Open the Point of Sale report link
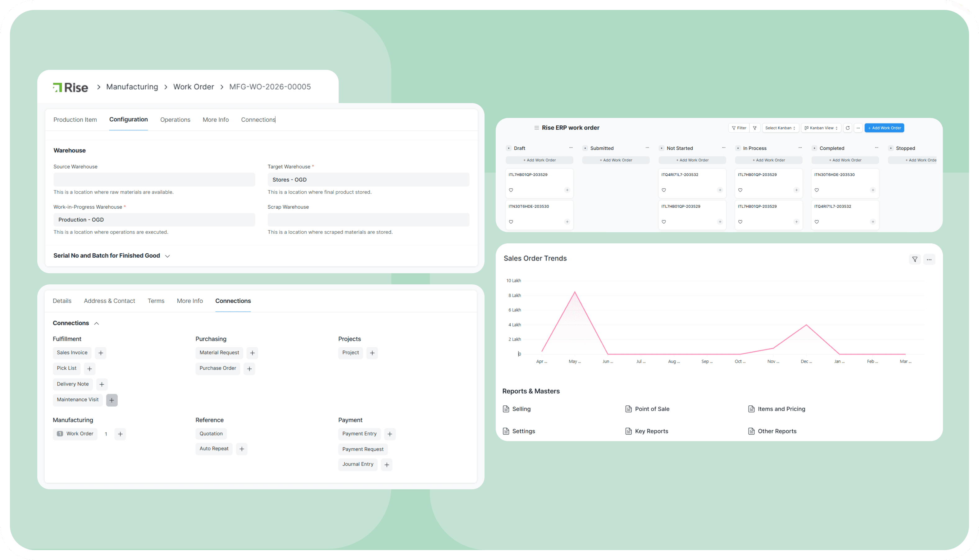979x560 pixels. (x=652, y=409)
